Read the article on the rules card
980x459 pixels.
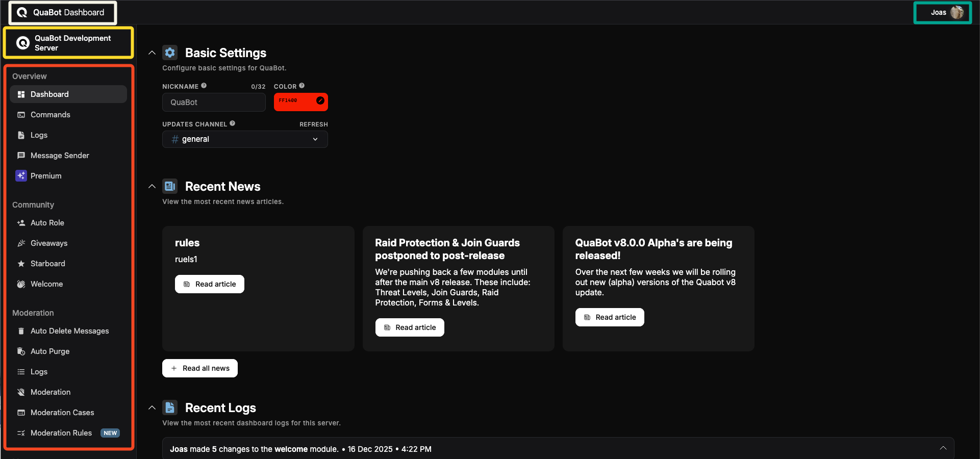210,284
